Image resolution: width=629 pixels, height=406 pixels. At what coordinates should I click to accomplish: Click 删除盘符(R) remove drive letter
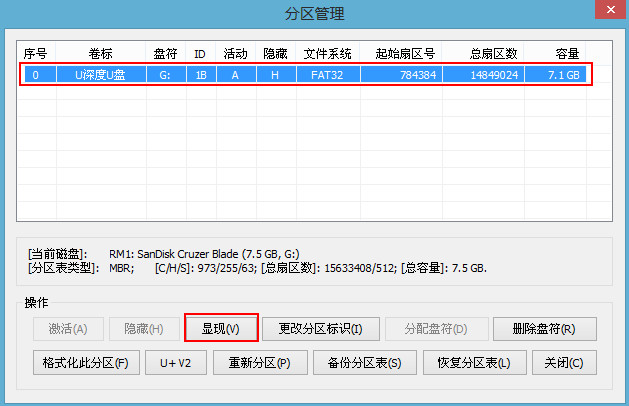click(x=545, y=329)
